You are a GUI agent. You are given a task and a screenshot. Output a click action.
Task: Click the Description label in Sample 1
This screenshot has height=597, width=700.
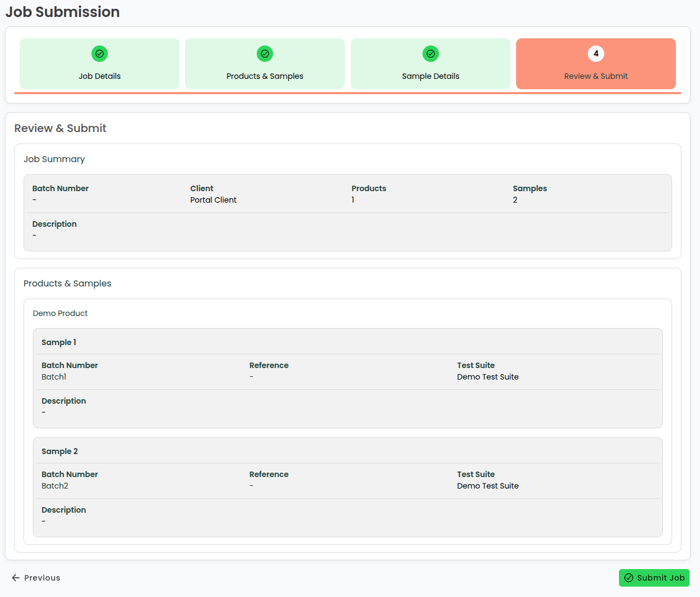coord(63,401)
